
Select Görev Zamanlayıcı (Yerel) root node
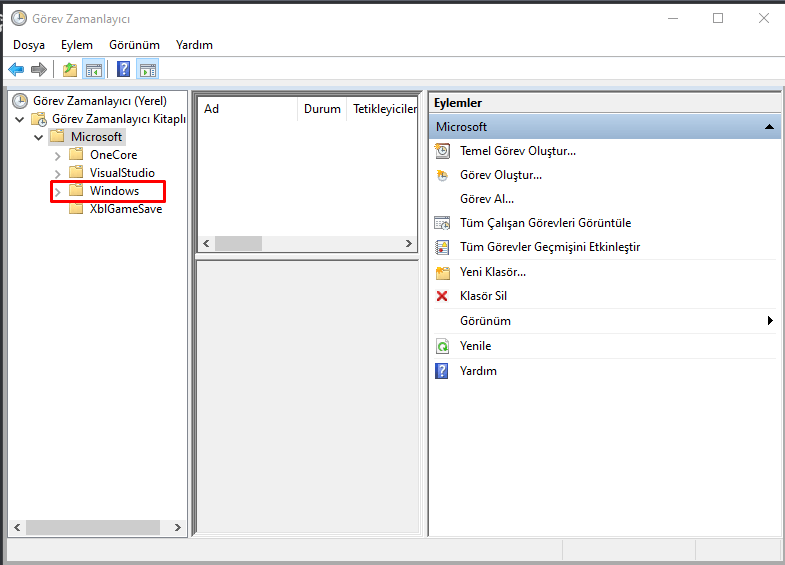pyautogui.click(x=100, y=101)
